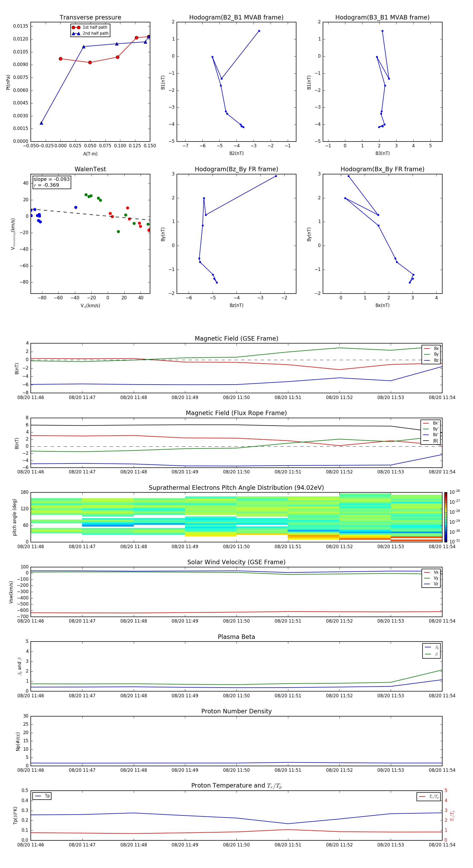Click the "Proton Number Density" plot title

tap(236, 711)
